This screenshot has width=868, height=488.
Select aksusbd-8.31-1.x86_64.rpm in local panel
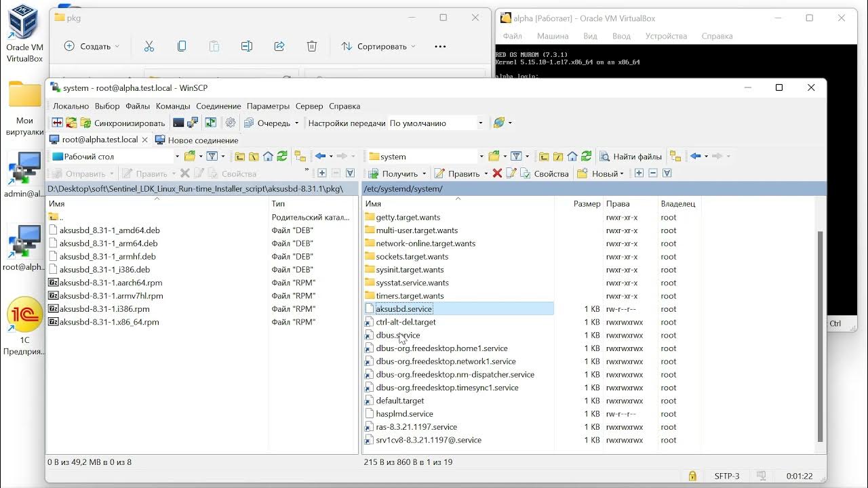click(109, 322)
